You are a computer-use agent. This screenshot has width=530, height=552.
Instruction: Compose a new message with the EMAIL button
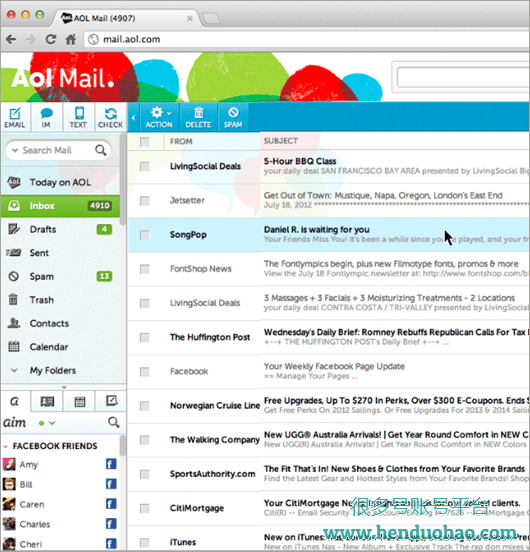(15, 118)
